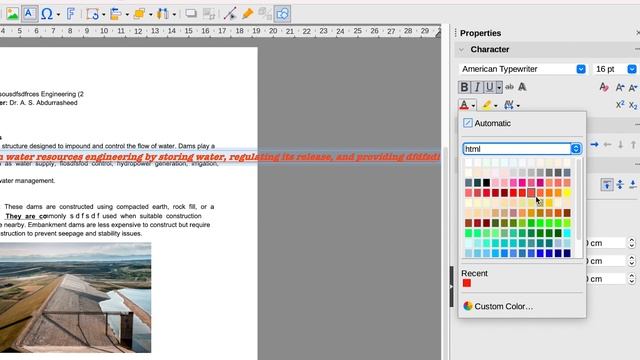Decrease font size in sidebar

(x=633, y=87)
